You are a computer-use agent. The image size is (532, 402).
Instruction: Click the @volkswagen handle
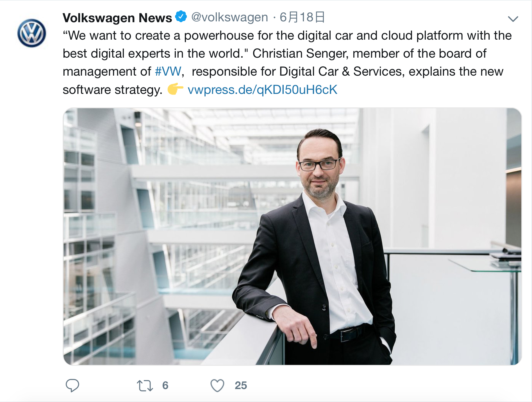click(x=229, y=17)
